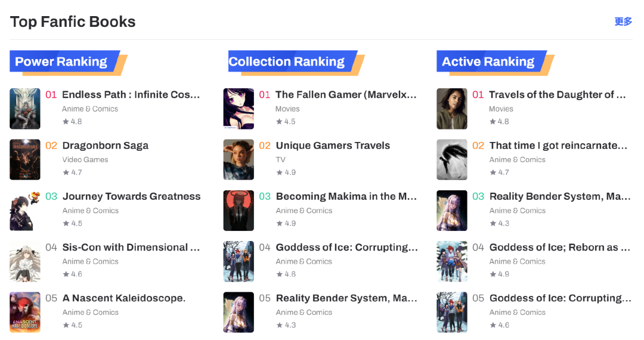Click The Fallen Gamer cover image
The height and width of the screenshot is (340, 644).
[x=239, y=109]
